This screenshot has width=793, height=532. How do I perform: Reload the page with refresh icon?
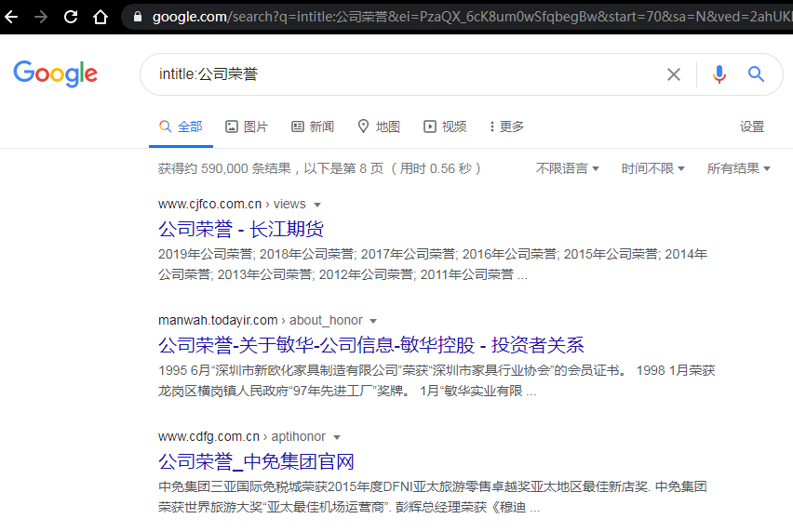[x=71, y=17]
